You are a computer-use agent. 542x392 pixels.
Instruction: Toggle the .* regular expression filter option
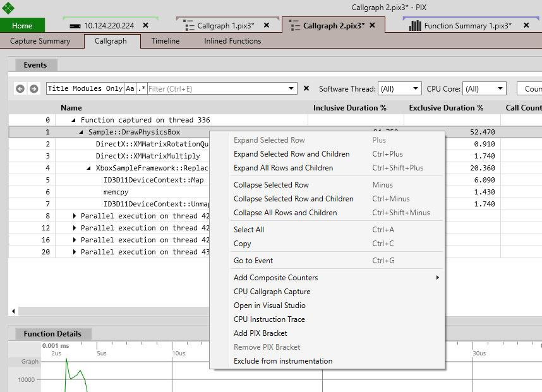point(142,89)
